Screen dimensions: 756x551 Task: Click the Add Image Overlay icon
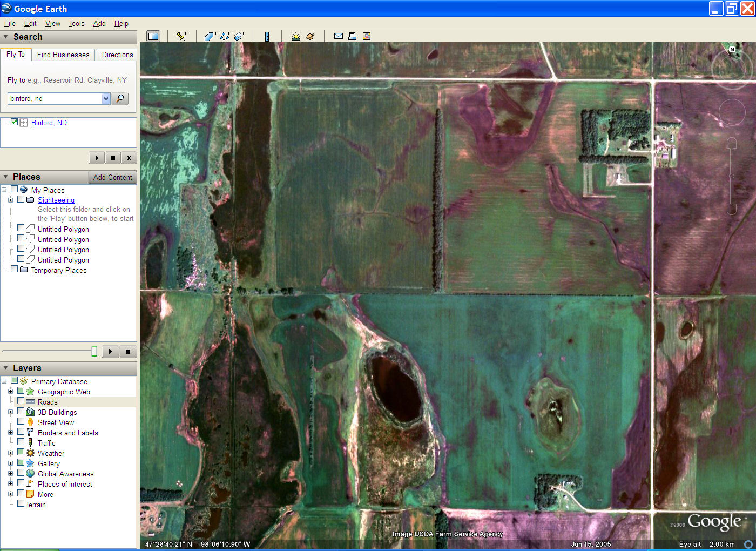pos(239,36)
